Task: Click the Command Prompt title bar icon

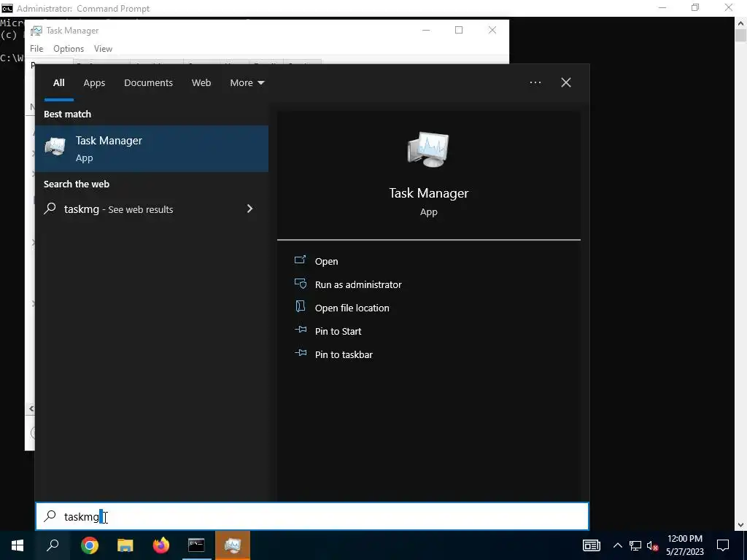Action: 7,8
